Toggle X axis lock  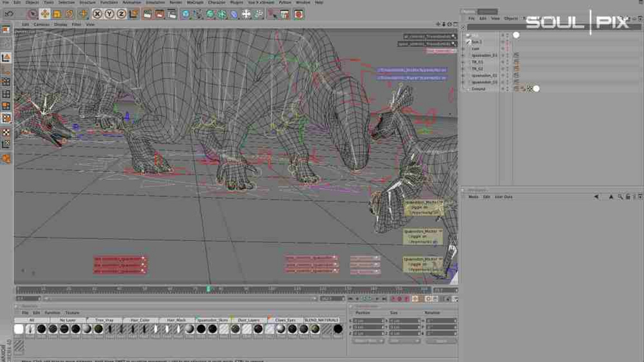click(x=97, y=14)
